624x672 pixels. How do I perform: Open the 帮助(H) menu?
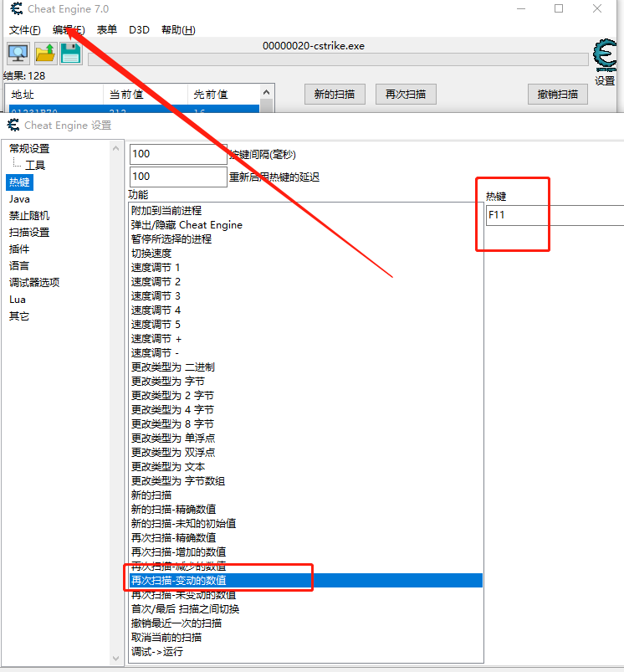[178, 30]
